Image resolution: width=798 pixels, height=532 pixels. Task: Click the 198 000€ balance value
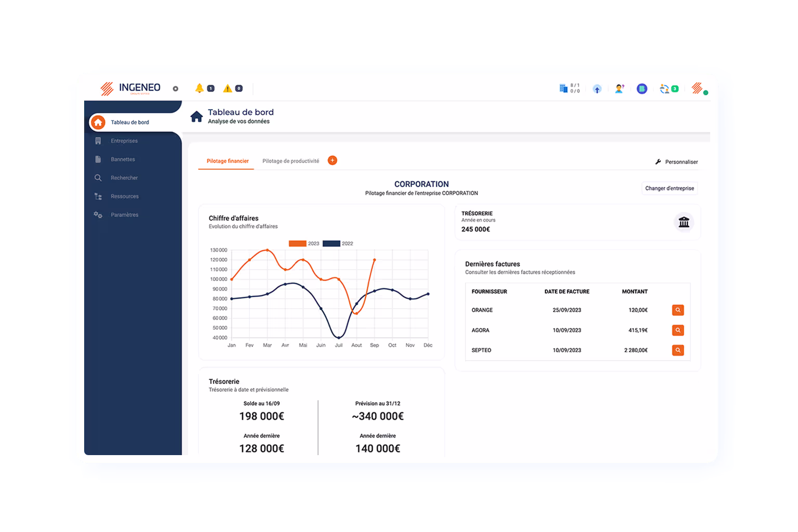point(262,416)
